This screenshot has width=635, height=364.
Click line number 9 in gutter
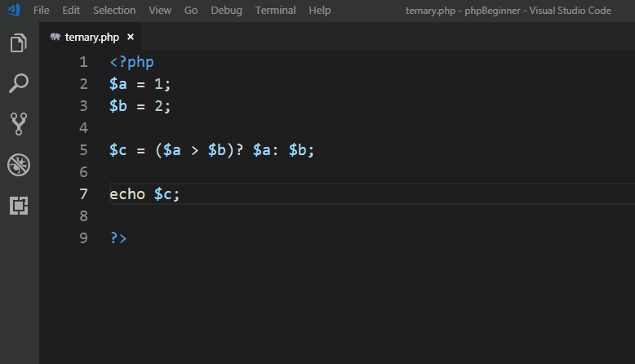click(x=83, y=237)
